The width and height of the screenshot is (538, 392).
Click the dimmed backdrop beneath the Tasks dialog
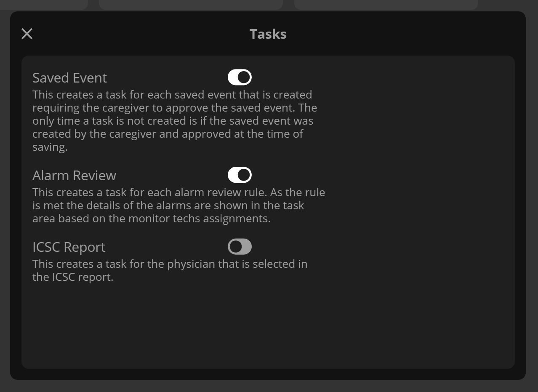(269, 386)
